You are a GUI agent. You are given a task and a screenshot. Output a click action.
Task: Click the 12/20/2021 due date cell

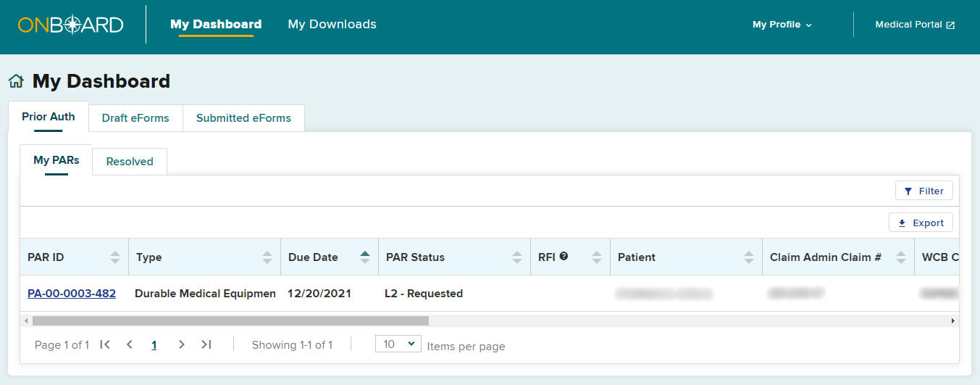point(319,294)
